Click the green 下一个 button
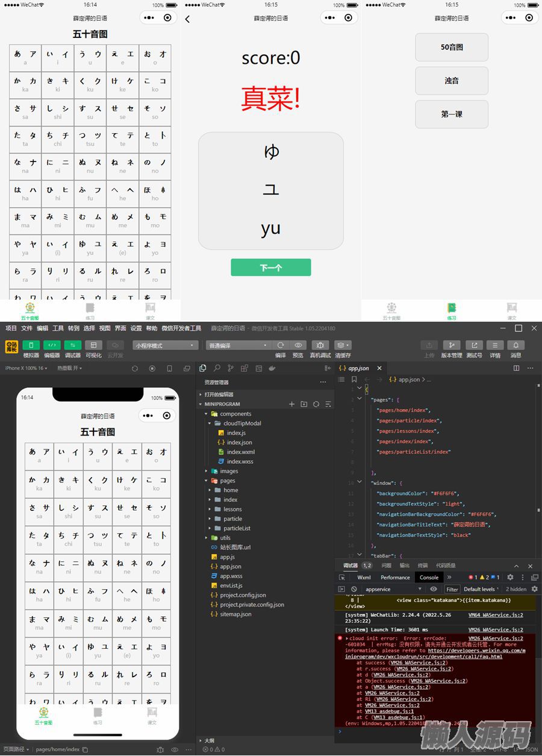542x756 pixels. (271, 267)
